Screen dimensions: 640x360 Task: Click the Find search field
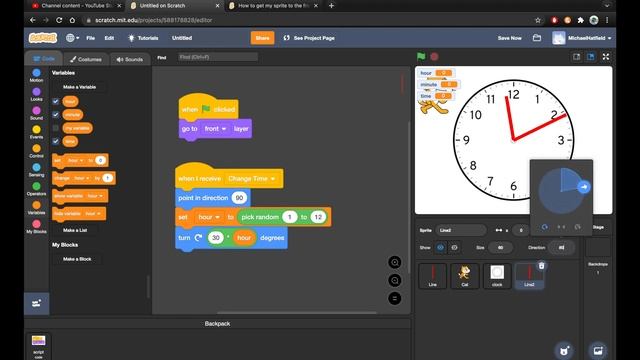coord(218,57)
